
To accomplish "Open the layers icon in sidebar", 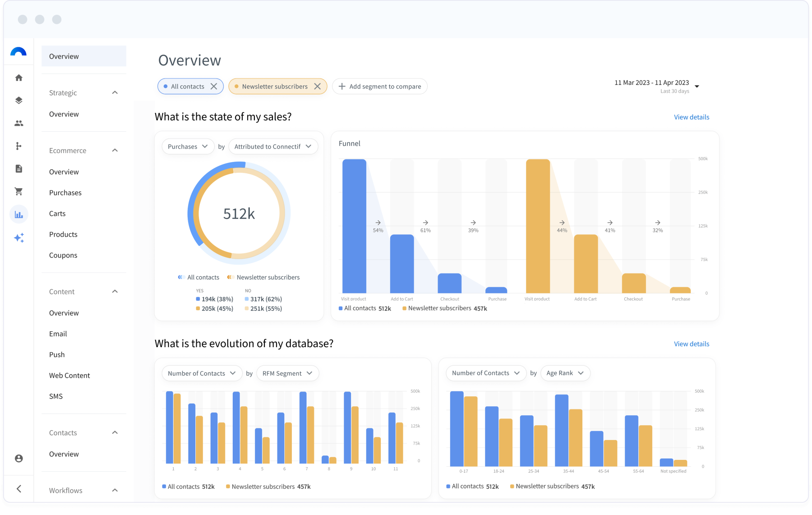I will [18, 100].
